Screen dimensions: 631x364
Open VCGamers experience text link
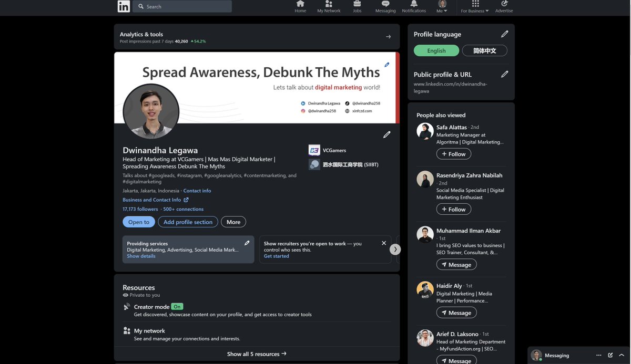tap(334, 150)
